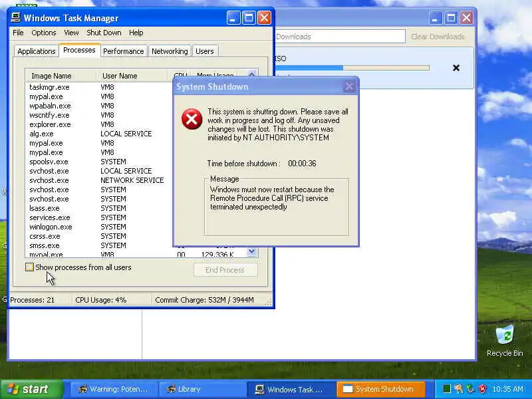Select the alg.exe process row
532x399 pixels.
click(x=98, y=134)
